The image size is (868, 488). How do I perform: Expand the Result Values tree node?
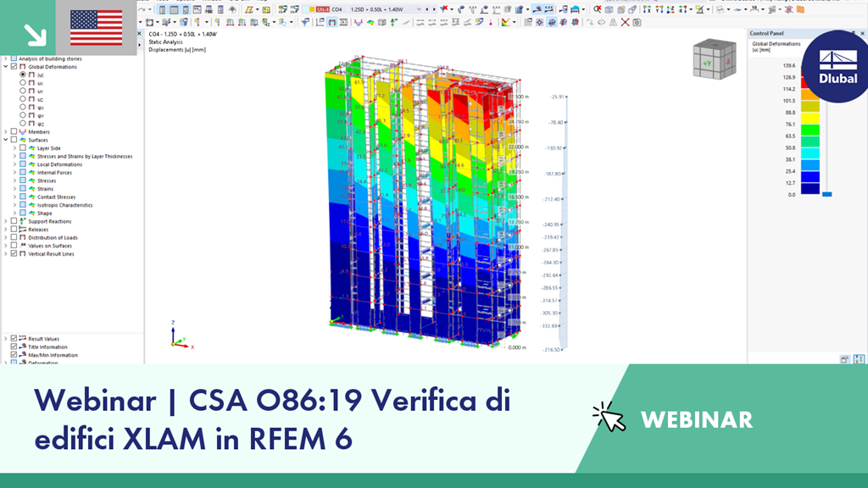coord(6,339)
